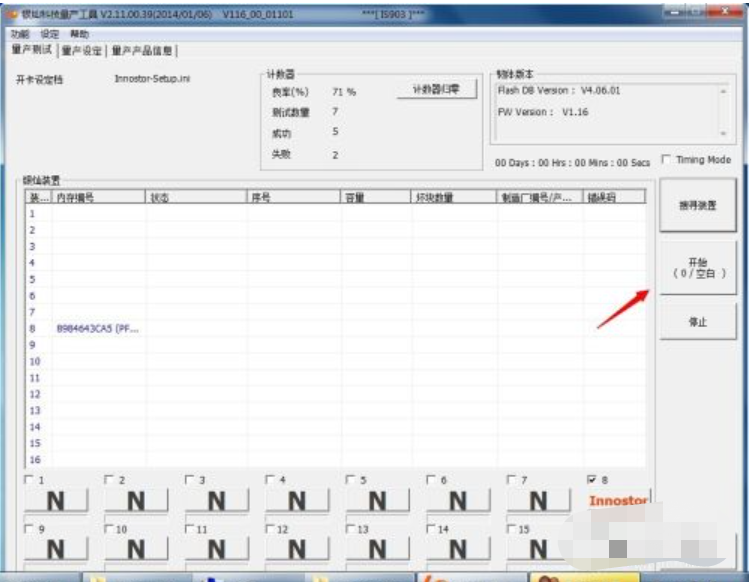Select the device row numbered 16
749x582 pixels.
335,460
